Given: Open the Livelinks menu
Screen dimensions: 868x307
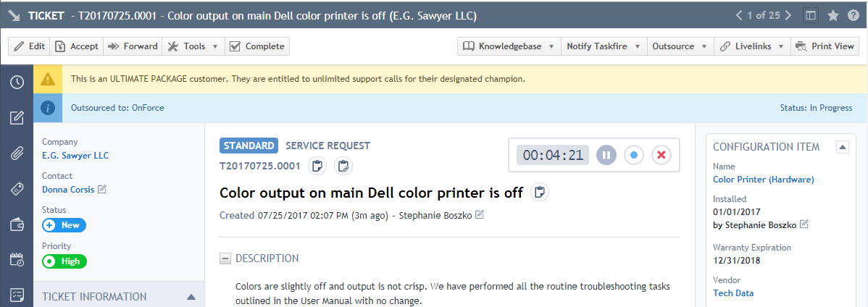Looking at the screenshot, I should [752, 46].
